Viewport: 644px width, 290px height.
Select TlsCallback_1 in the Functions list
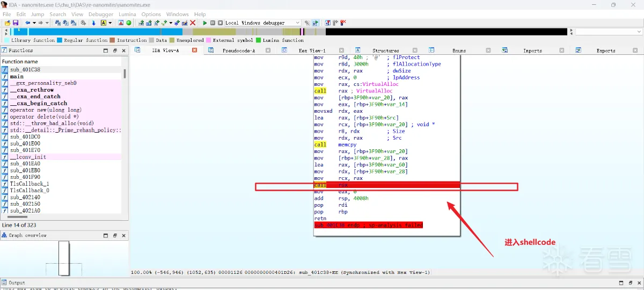click(x=61, y=184)
